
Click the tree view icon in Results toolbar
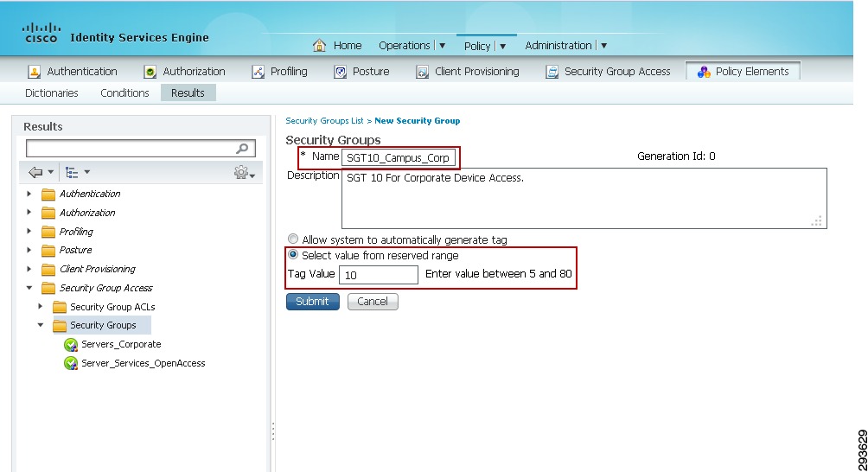(x=72, y=173)
